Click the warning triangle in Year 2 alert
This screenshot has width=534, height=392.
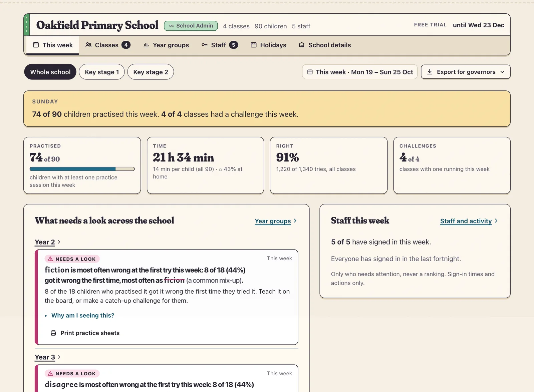click(x=50, y=259)
